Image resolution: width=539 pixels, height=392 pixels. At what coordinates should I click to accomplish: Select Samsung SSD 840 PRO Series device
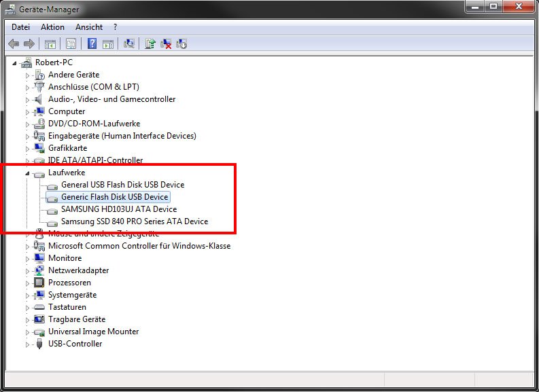[x=134, y=221]
